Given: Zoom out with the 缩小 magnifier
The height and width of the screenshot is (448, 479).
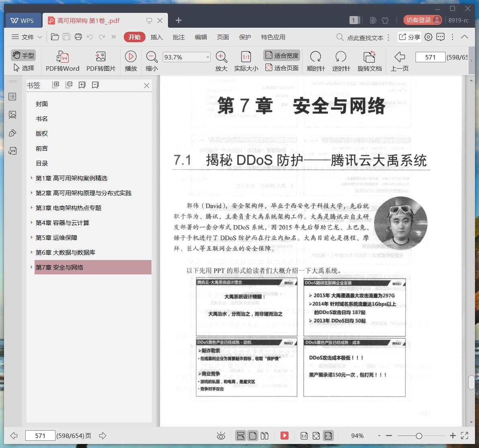Looking at the screenshot, I should coord(152,61).
